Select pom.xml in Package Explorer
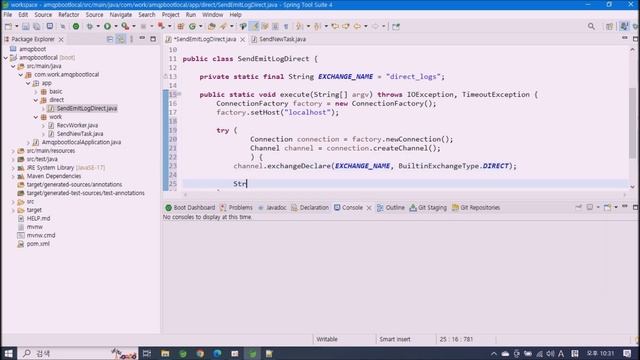640x360 pixels. coord(38,244)
